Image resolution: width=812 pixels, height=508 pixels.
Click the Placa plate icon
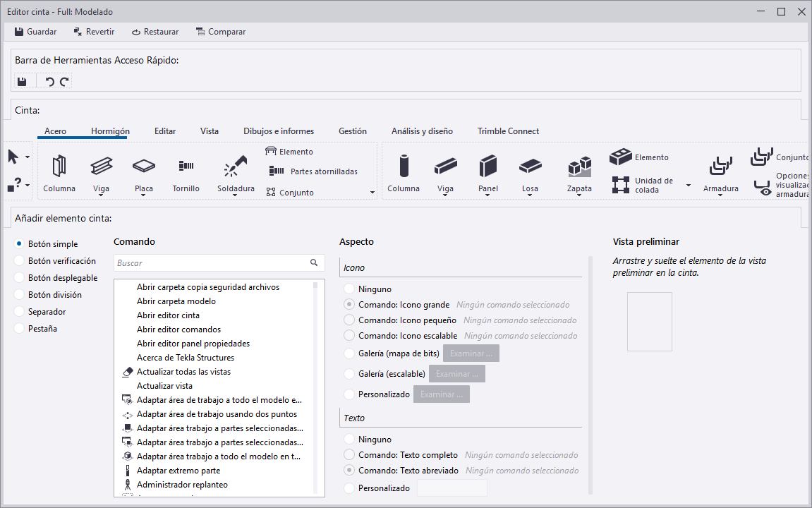[144, 167]
